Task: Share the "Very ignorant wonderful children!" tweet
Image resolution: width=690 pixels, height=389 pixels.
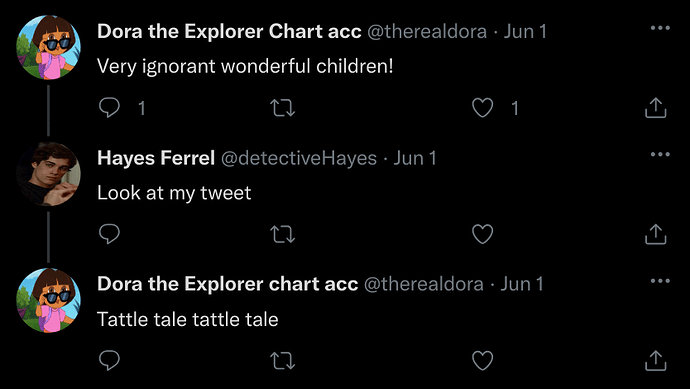Action: pyautogui.click(x=656, y=108)
